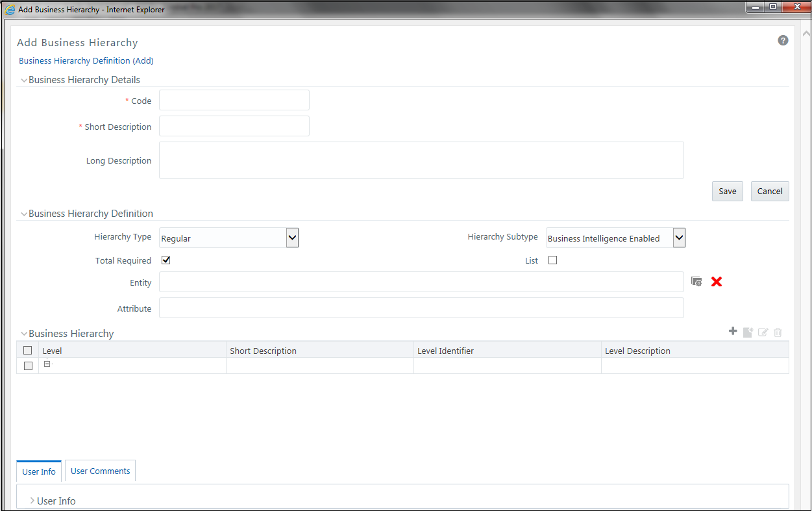This screenshot has width=812, height=511.
Task: Expand the tree node in the Level column
Action: (47, 364)
